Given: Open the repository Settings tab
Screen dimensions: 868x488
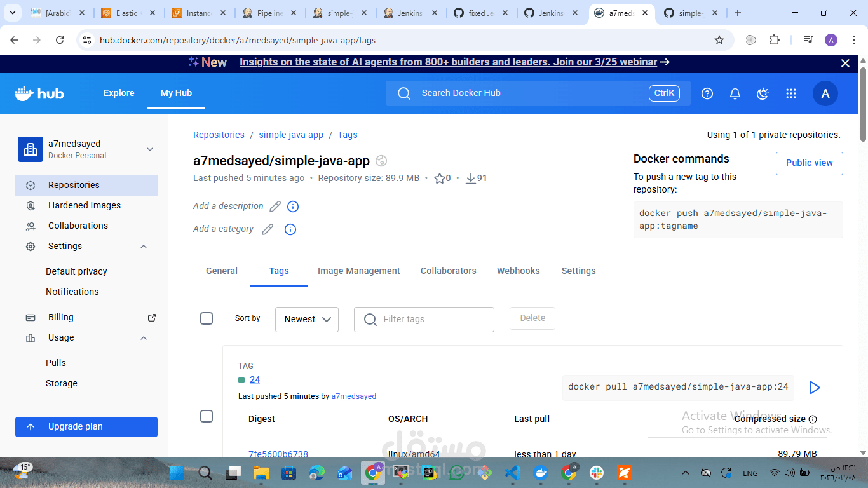Looking at the screenshot, I should (x=579, y=271).
